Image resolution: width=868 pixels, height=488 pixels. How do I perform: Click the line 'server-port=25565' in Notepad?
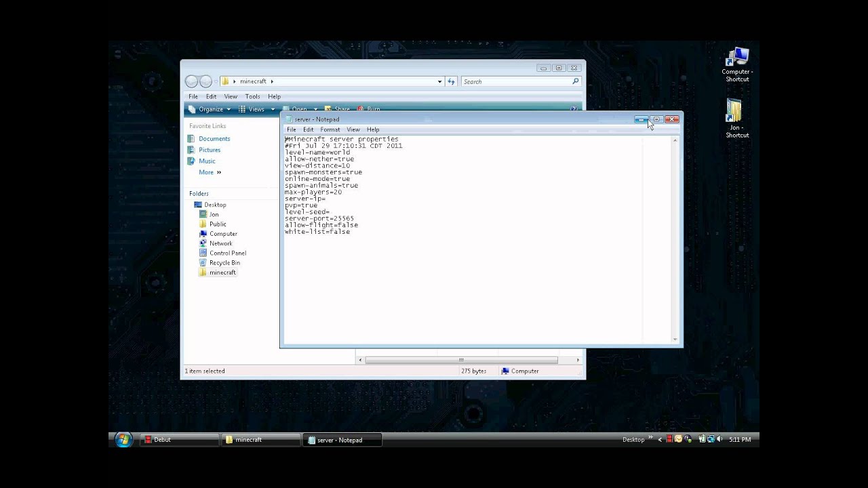[x=319, y=219]
